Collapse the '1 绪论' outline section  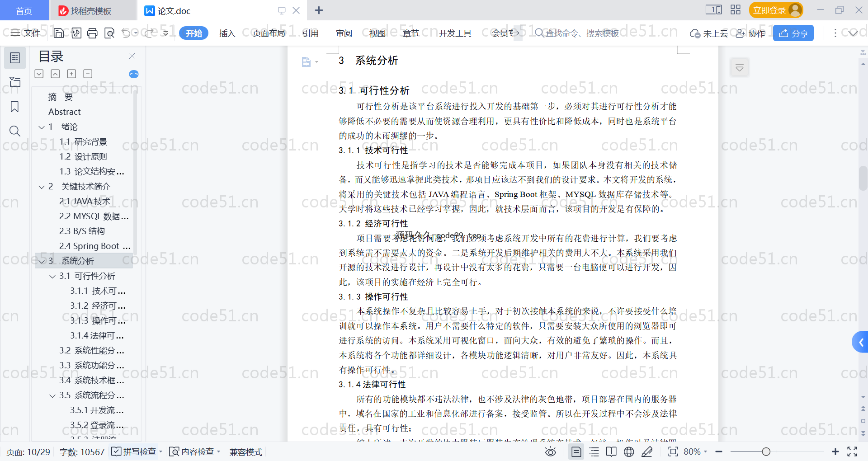42,127
